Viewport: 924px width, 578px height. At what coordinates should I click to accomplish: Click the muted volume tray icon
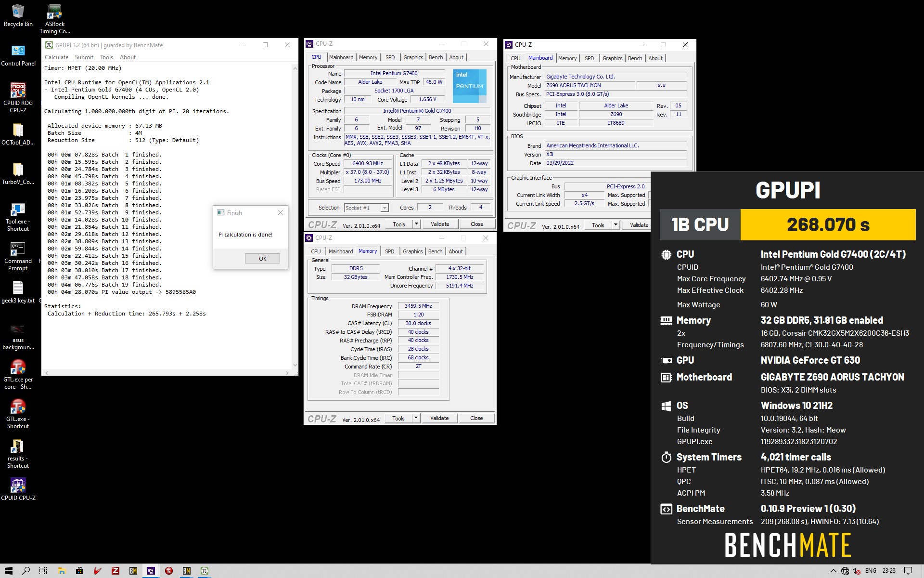[x=857, y=571]
